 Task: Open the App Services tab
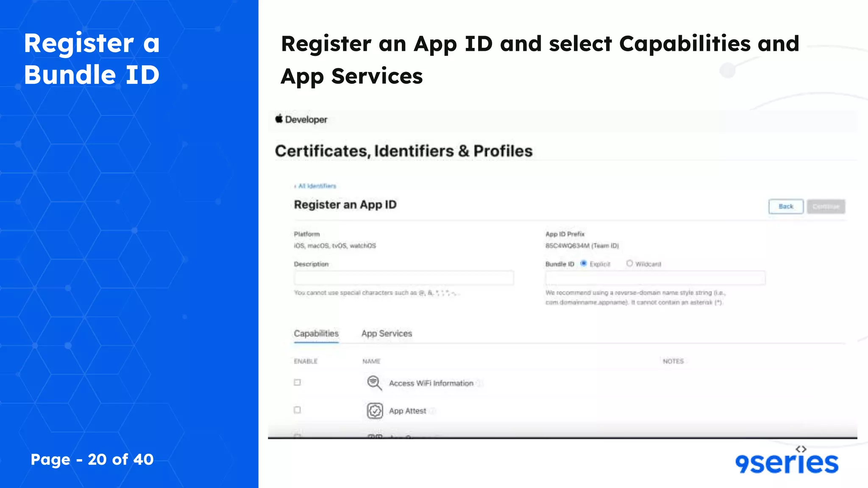387,334
